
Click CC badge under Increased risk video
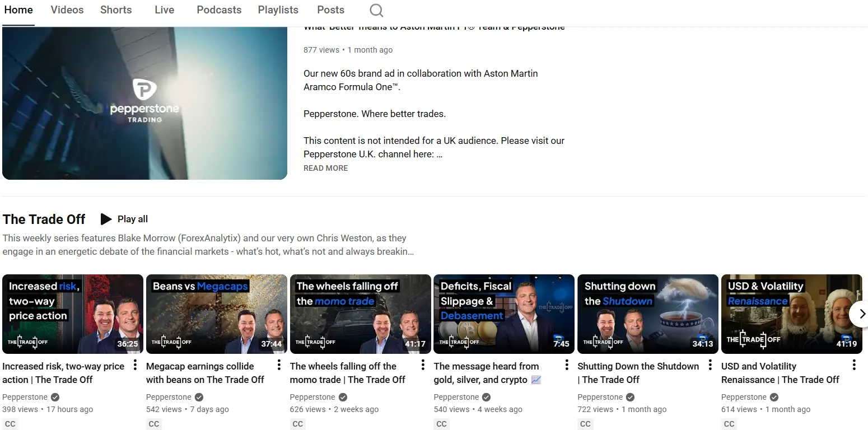pos(10,424)
